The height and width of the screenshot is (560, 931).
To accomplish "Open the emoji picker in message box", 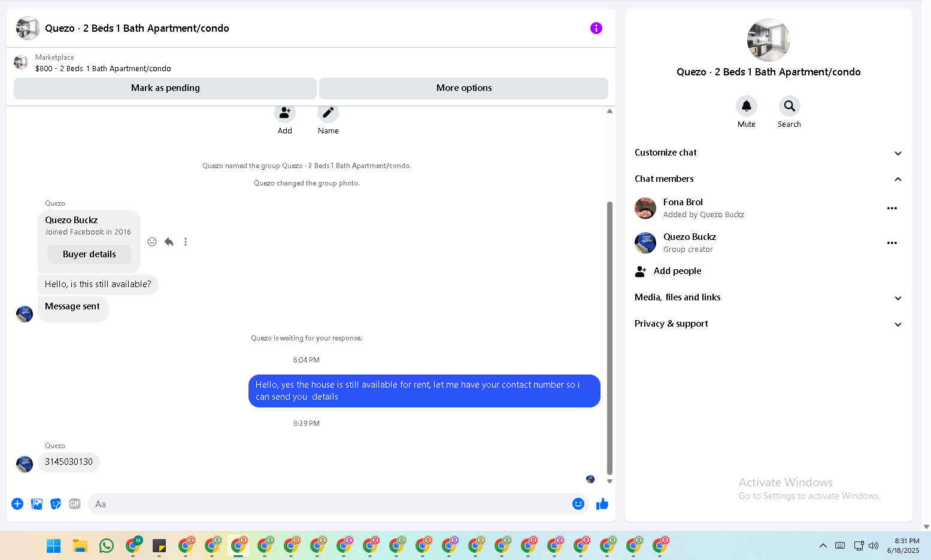I will click(578, 504).
